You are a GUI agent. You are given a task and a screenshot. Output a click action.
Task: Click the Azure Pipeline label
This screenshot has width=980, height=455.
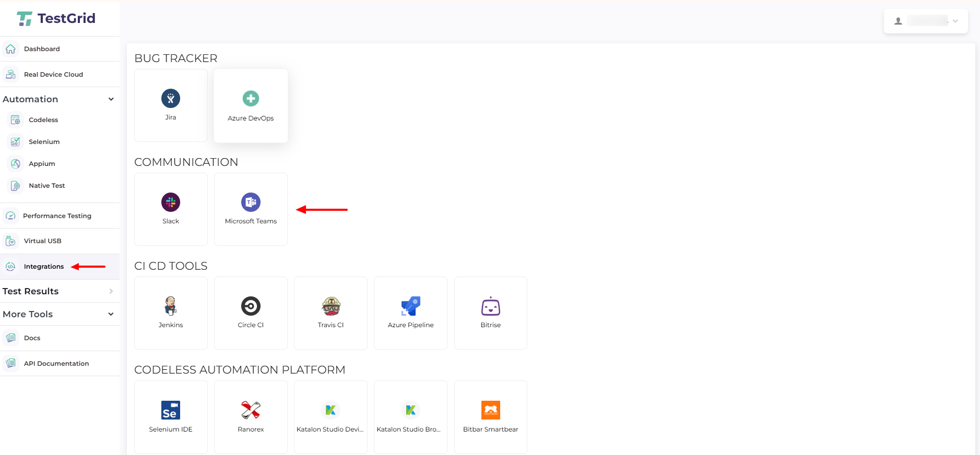click(411, 325)
